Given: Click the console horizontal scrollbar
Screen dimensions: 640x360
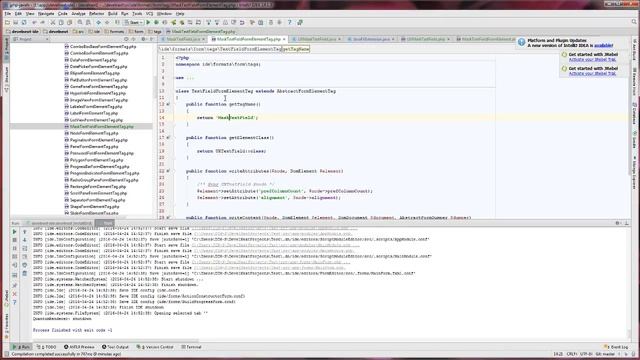Looking at the screenshot, I should pos(116,340).
